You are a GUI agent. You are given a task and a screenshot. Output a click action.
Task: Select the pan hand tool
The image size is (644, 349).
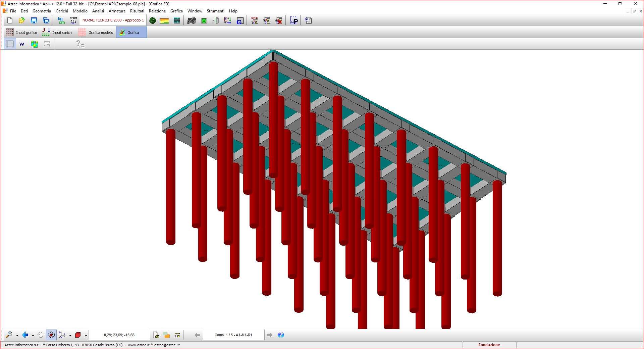(41, 335)
